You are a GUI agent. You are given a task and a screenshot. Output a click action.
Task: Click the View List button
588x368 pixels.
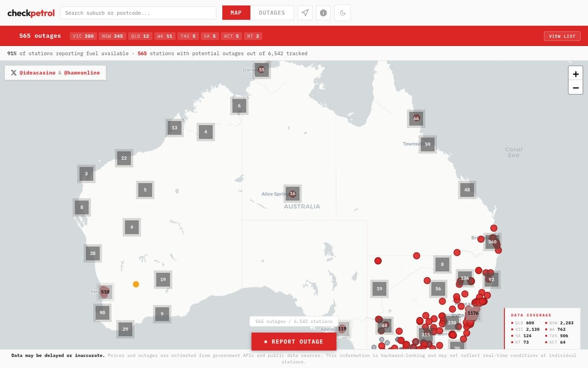point(562,36)
